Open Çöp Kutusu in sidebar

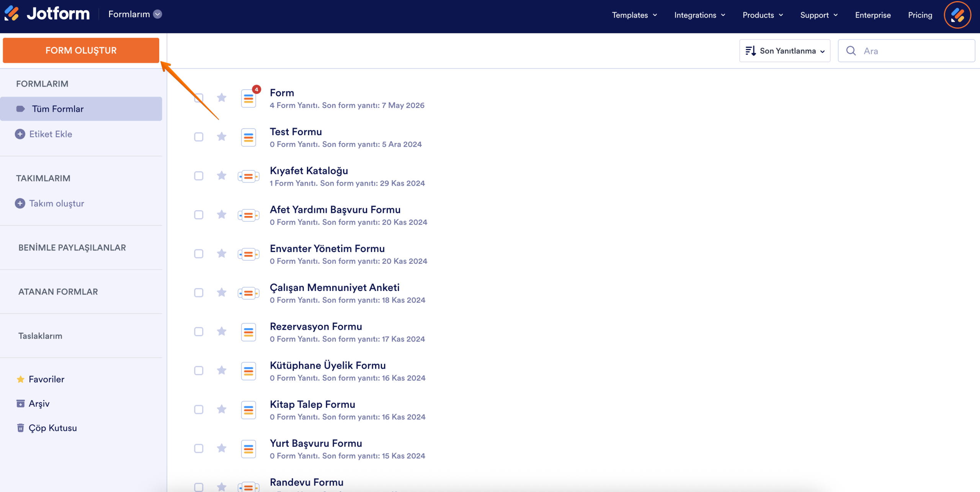[x=47, y=428]
